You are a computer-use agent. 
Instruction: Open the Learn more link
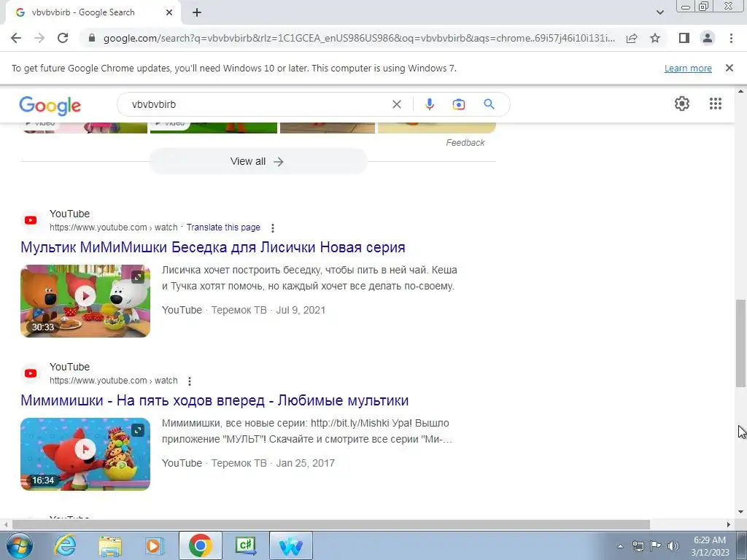click(x=688, y=68)
